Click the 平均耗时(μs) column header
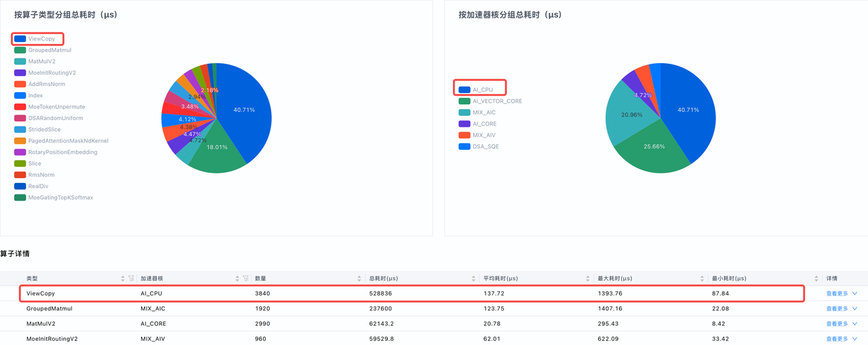 500,279
